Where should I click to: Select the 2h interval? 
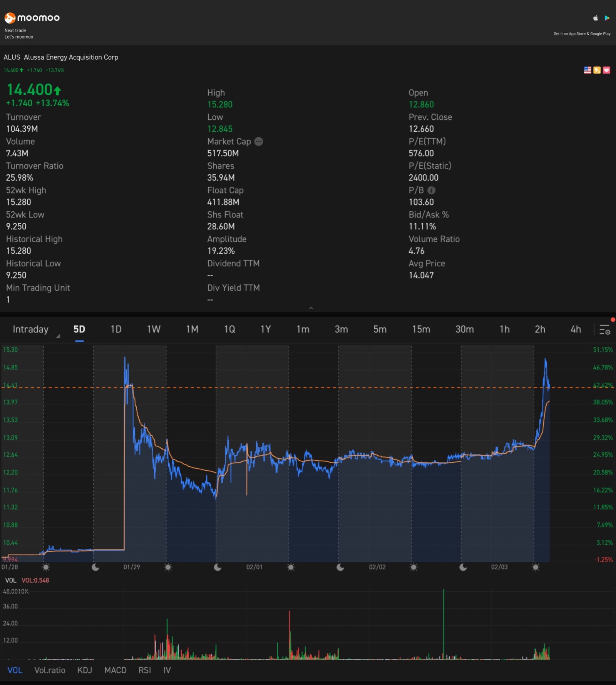pyautogui.click(x=540, y=329)
